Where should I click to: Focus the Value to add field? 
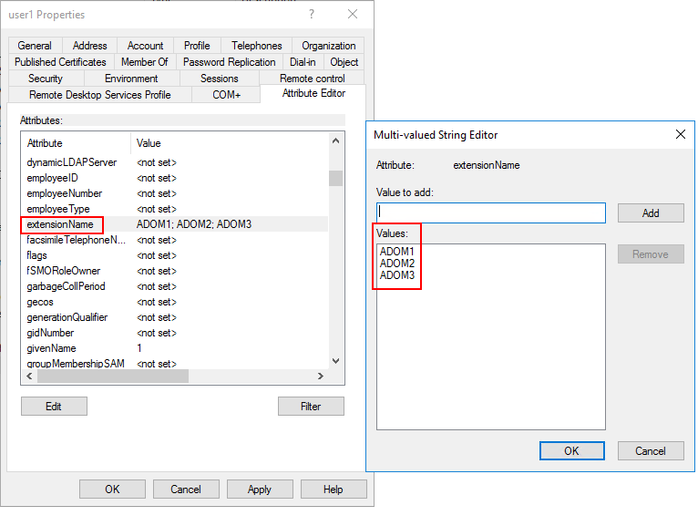[x=491, y=213]
